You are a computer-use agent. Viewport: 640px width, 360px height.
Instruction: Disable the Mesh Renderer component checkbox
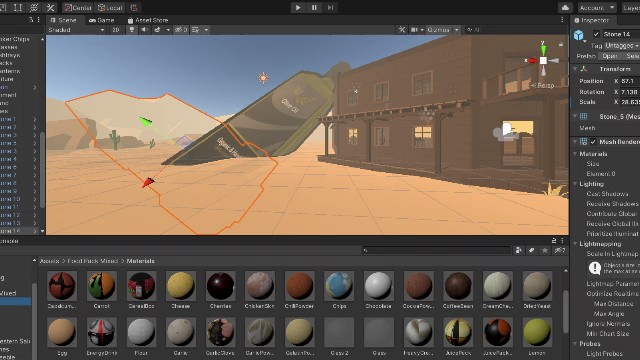(593, 142)
